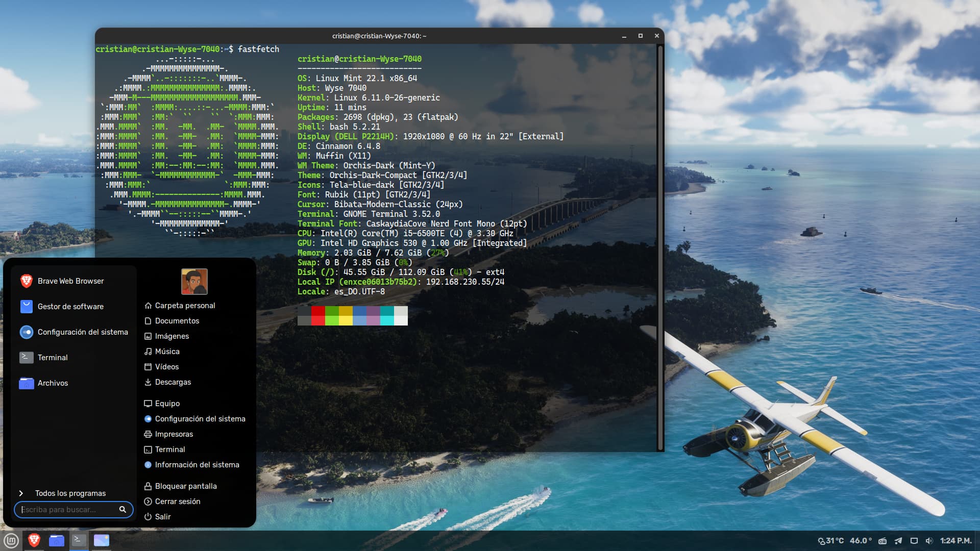
Task: Open the calendar from 1:24 P.M. clock
Action: tap(955, 541)
